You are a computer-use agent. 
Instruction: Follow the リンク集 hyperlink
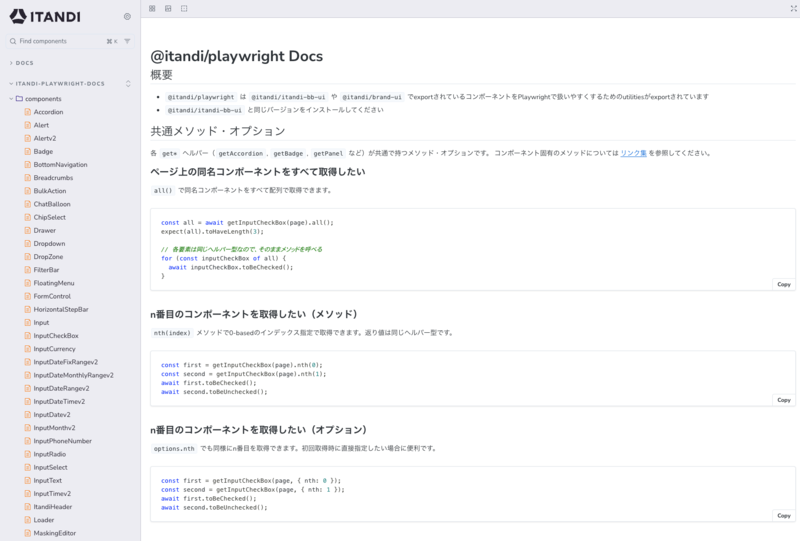pos(633,153)
